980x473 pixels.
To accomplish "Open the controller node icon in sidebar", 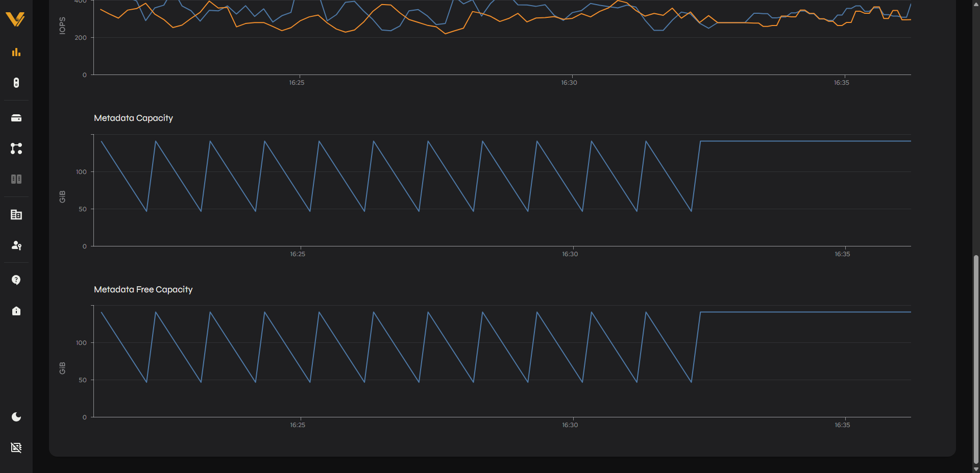I will click(16, 83).
